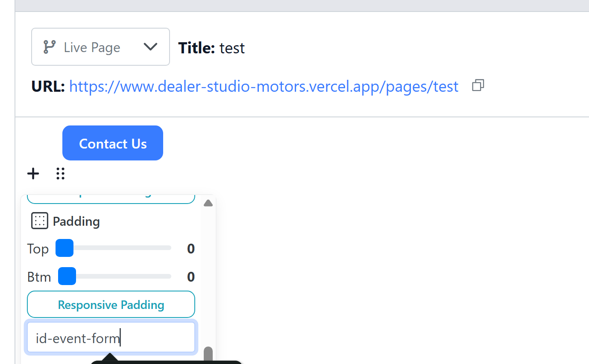Open the Live Page version selector
The width and height of the screenshot is (589, 364).
click(100, 47)
